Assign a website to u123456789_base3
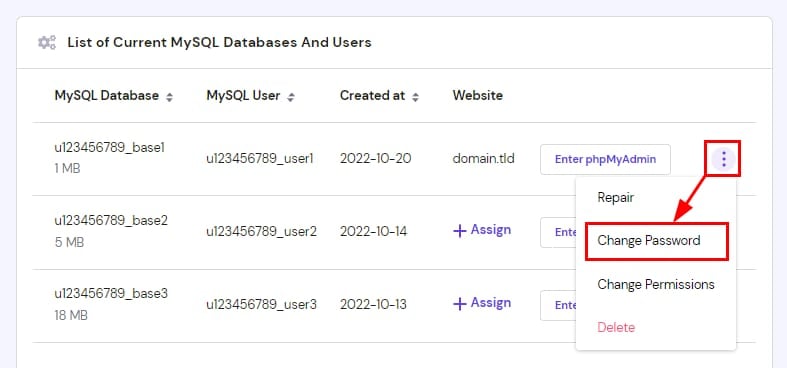The height and width of the screenshot is (368, 787). [x=482, y=303]
